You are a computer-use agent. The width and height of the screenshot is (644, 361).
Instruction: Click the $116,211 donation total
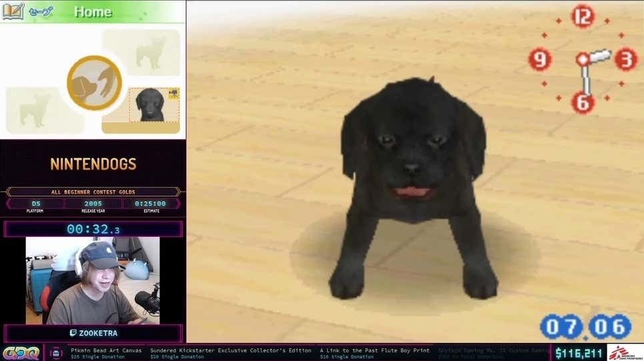[x=579, y=353]
